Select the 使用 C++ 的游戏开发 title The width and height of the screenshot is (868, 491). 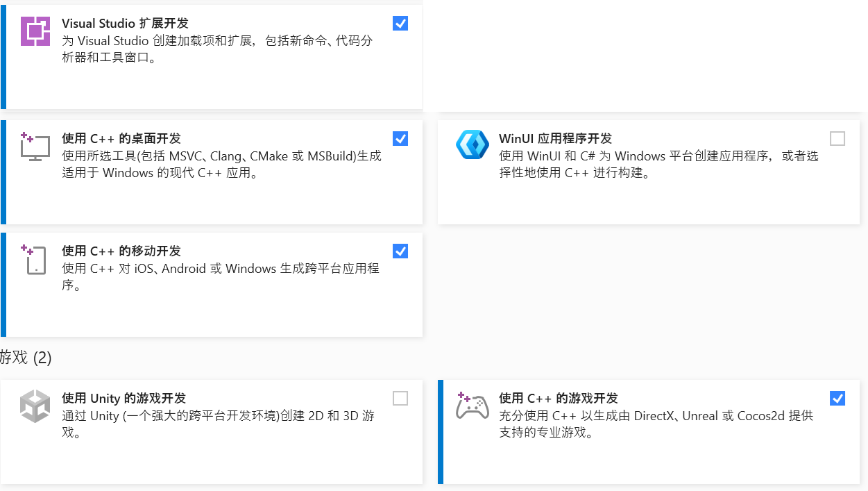pos(559,399)
